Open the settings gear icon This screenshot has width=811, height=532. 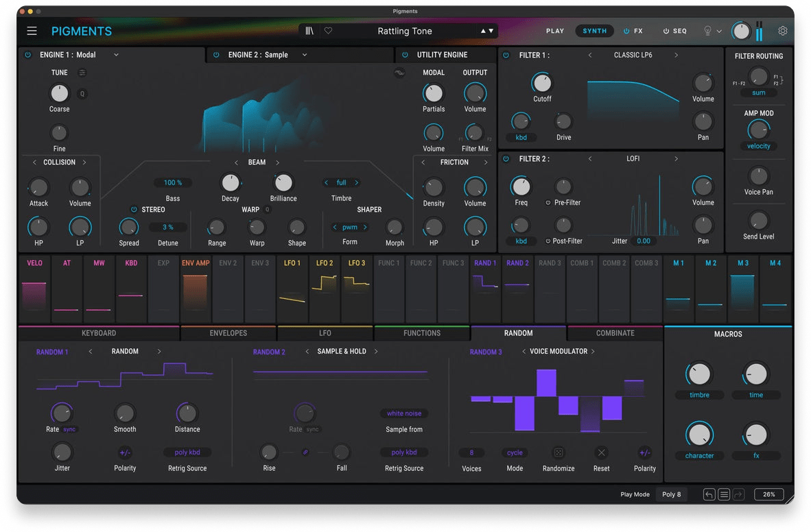tap(783, 31)
